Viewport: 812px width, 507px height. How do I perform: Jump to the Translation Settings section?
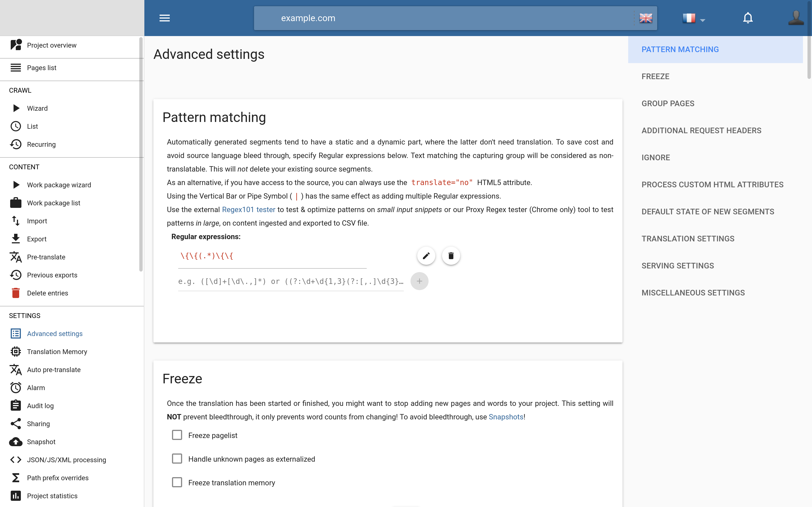688,238
